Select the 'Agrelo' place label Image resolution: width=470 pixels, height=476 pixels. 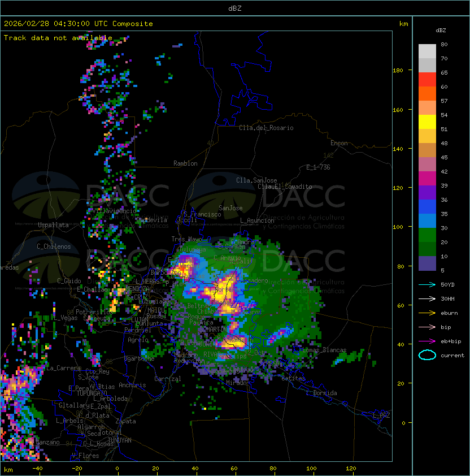pyautogui.click(x=138, y=340)
